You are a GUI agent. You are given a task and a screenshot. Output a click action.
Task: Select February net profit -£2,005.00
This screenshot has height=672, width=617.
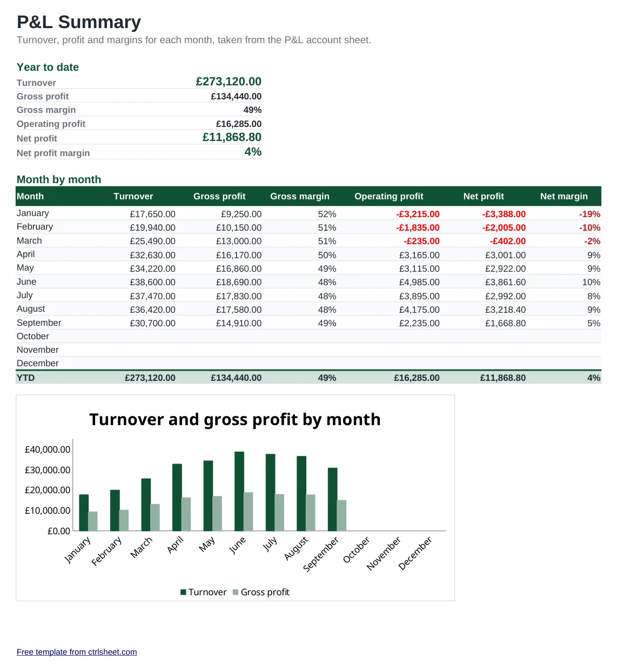[x=504, y=227]
